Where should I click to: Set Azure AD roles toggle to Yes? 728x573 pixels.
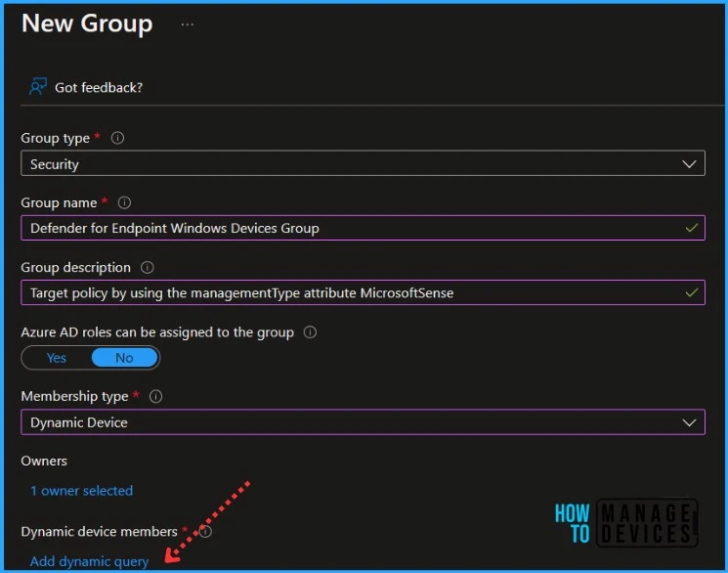tap(56, 358)
